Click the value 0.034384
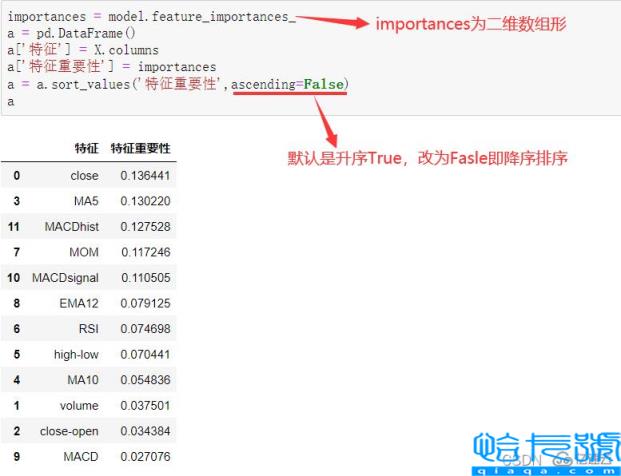 click(145, 431)
